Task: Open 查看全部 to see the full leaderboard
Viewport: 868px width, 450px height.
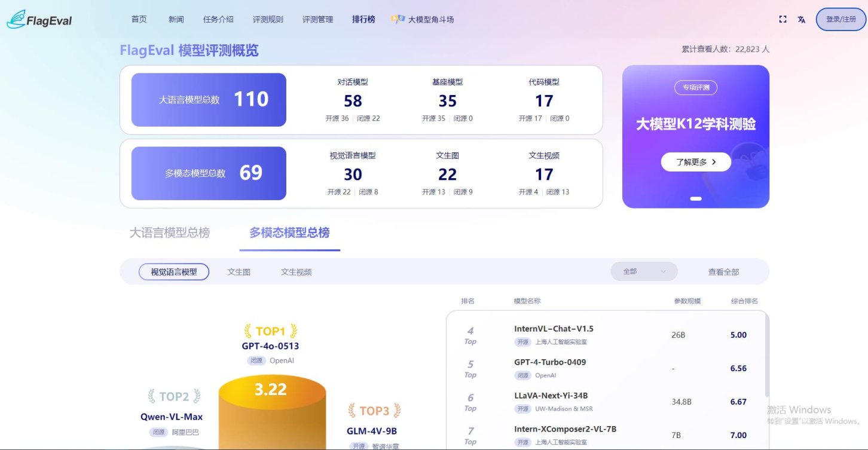Action: tap(723, 271)
